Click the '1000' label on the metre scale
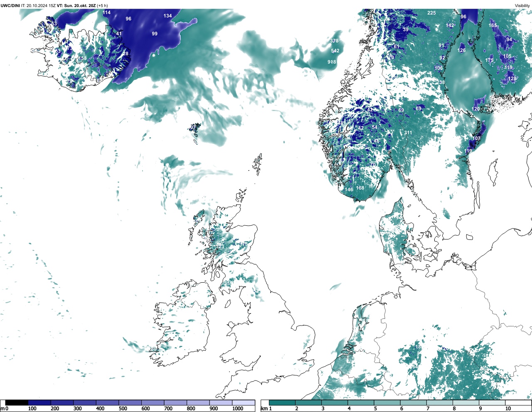The width and height of the screenshot is (532, 412). pos(238,409)
